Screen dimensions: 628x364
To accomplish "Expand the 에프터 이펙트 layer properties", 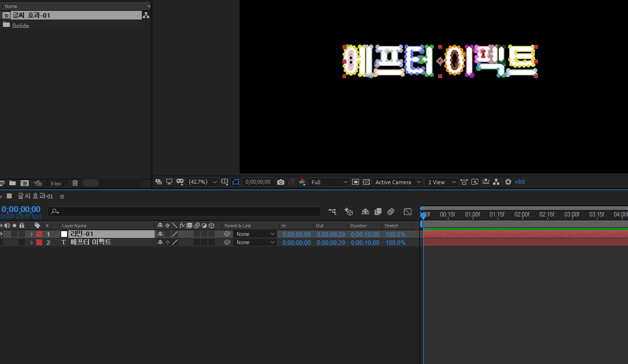I will pos(32,242).
